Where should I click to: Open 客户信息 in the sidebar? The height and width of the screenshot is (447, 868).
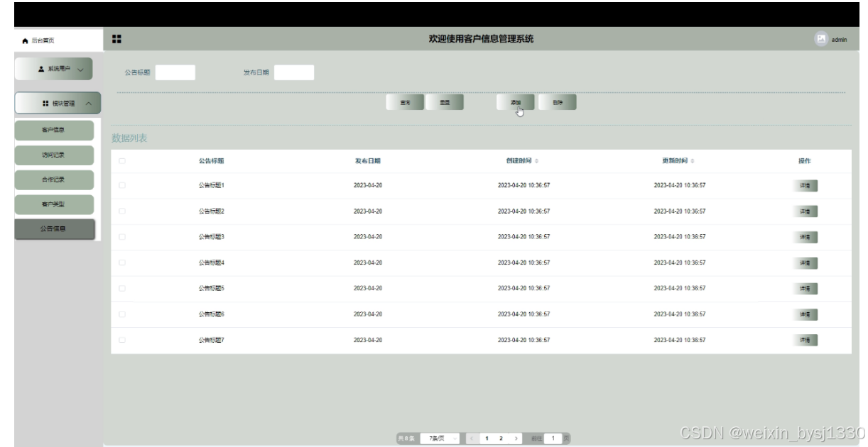(54, 131)
